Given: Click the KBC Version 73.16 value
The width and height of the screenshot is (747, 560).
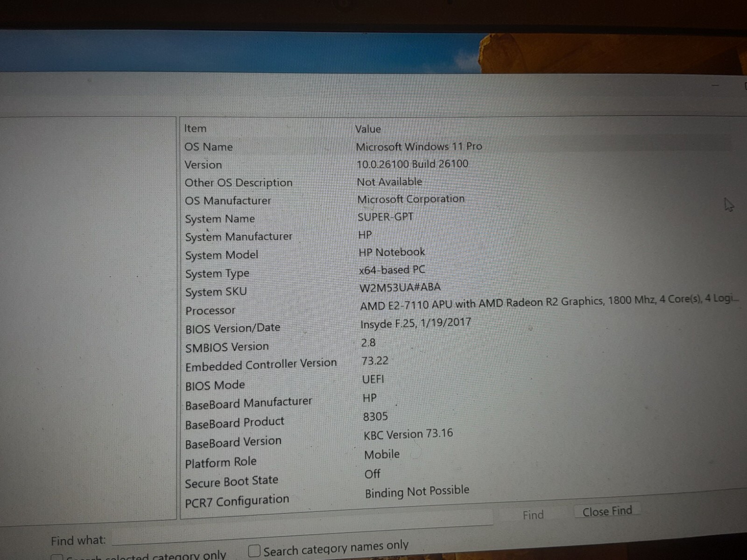Looking at the screenshot, I should pos(409,434).
